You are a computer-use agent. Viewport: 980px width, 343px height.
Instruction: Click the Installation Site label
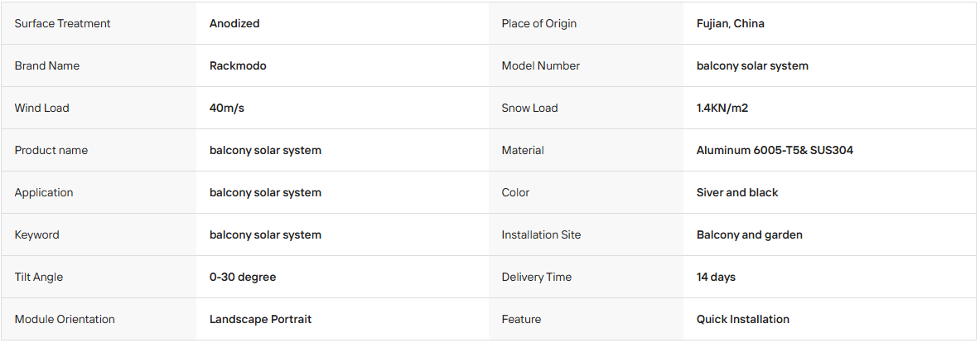(541, 235)
